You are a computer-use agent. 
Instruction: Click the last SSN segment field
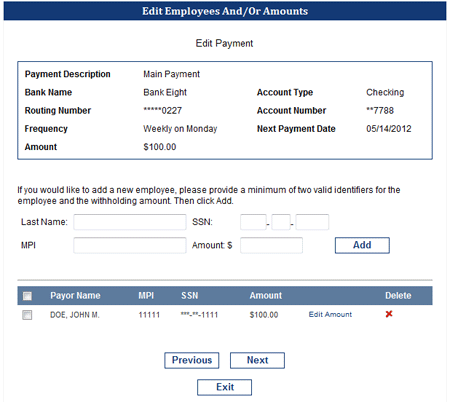click(312, 222)
